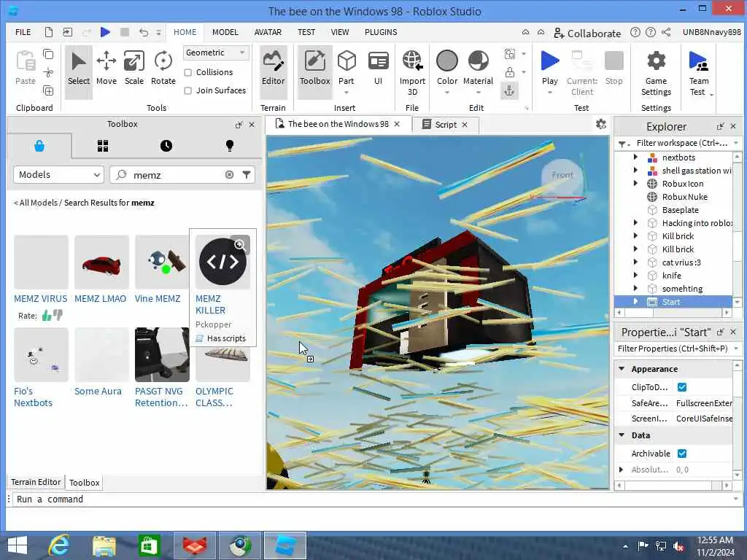Start a Team Test
747x560 pixels.
point(699,72)
